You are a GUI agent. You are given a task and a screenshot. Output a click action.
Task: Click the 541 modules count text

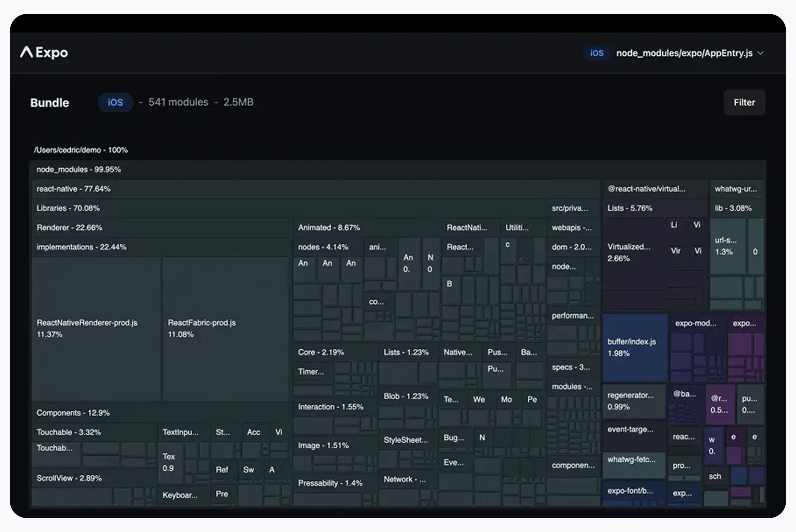tap(178, 102)
